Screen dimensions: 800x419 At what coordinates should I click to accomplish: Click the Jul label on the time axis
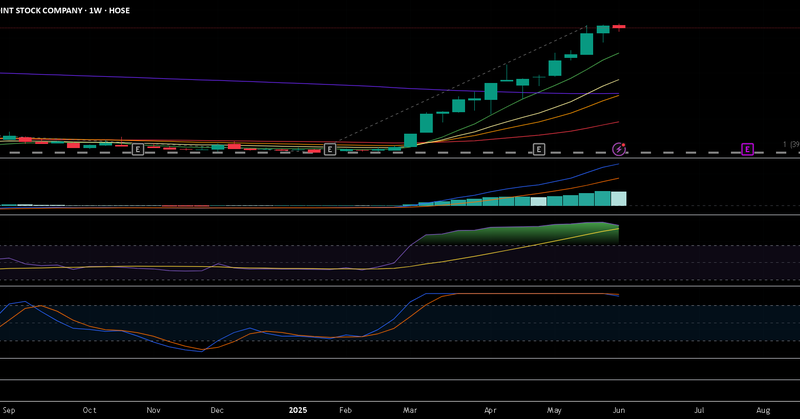(x=699, y=410)
